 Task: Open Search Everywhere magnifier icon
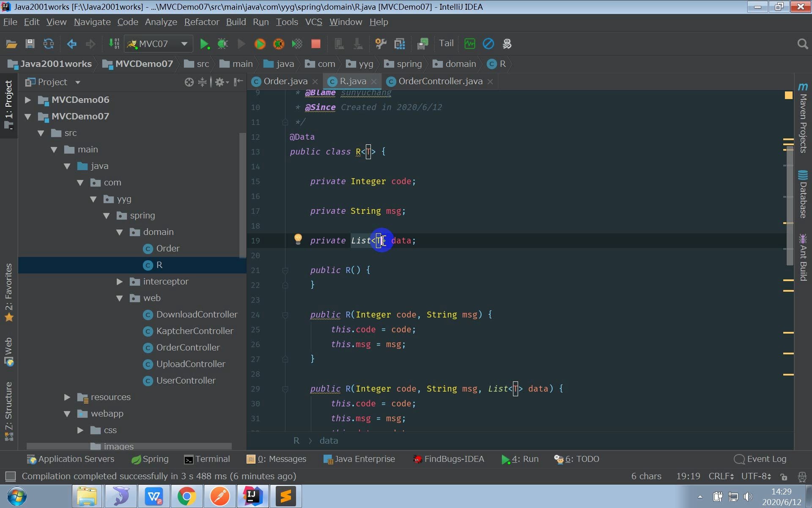pos(802,44)
